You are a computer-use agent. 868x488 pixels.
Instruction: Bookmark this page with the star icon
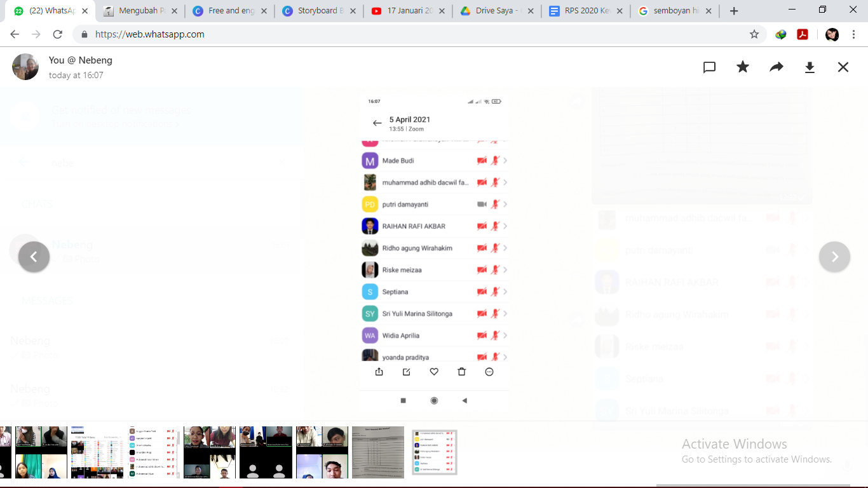(x=754, y=34)
